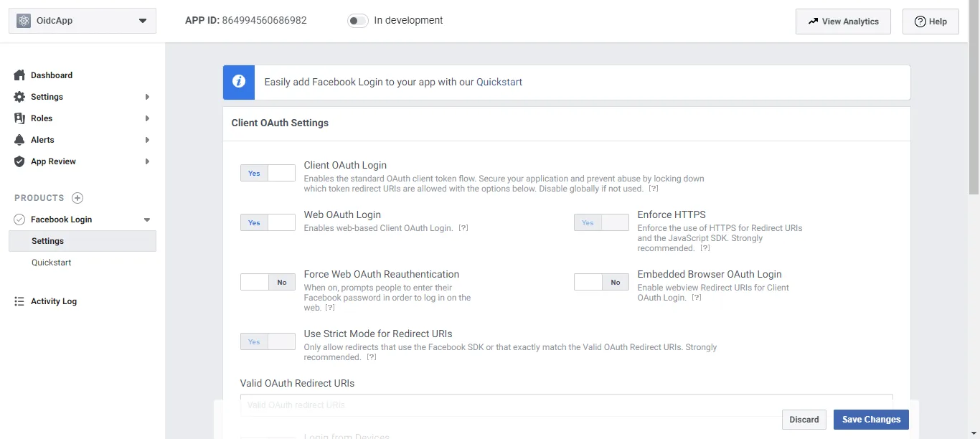Open Quickstart under Facebook Login

click(52, 263)
